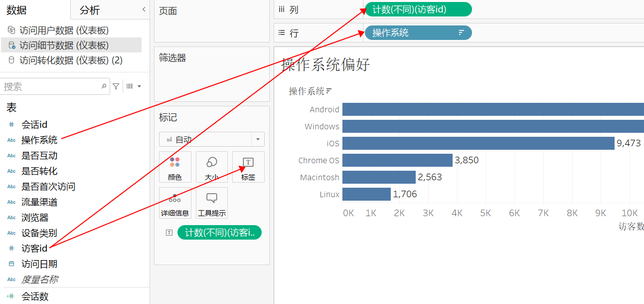
Task: Select the 设备类别 field
Action: pyautogui.click(x=39, y=233)
